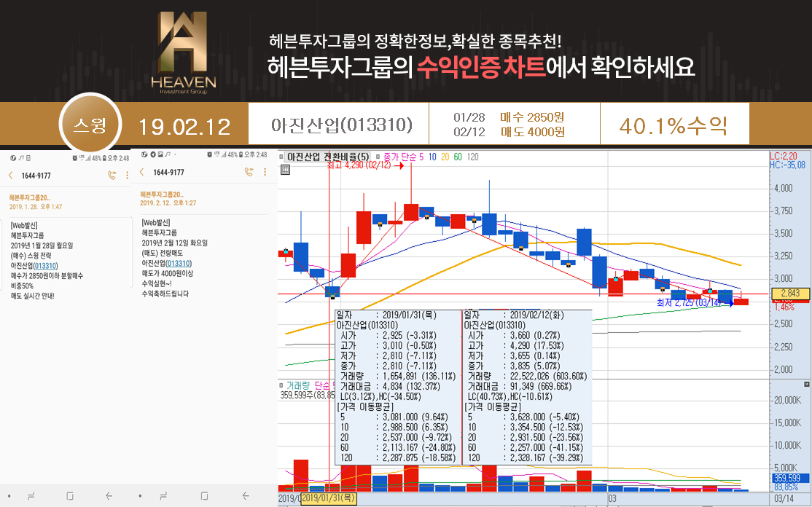
Task: Click 1644-9177 title in right phone
Action: click(x=168, y=172)
